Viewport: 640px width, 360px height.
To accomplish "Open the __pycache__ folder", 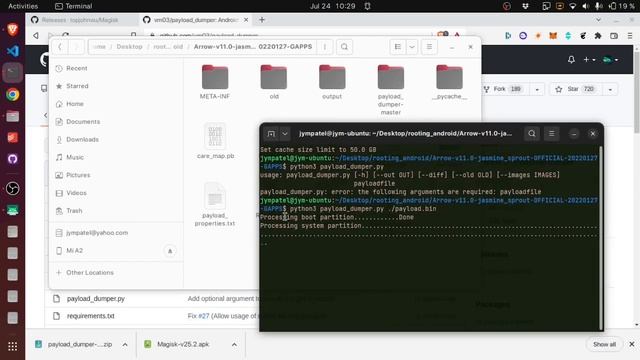I will coord(449,82).
